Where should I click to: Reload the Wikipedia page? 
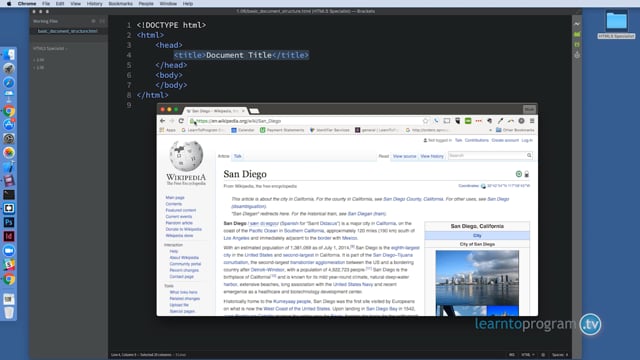click(x=181, y=121)
